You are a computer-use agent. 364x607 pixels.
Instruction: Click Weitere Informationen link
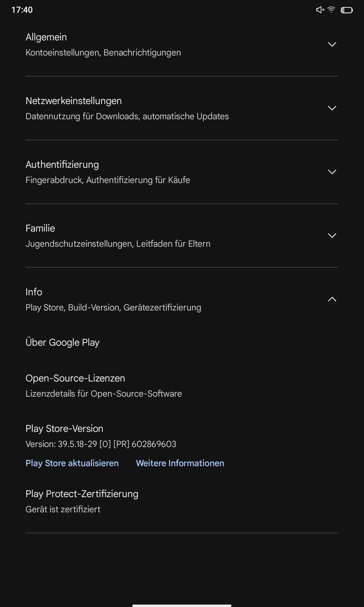pos(180,463)
